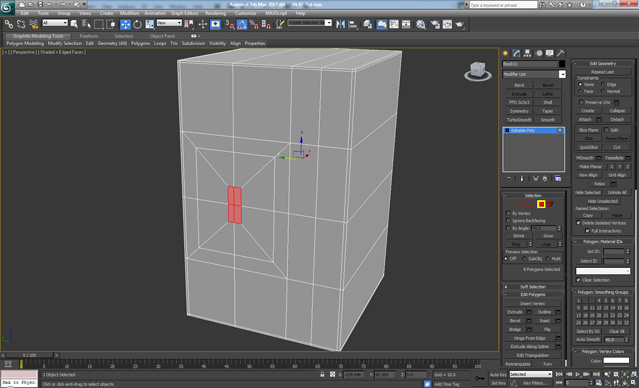Click the Insert Vertex button

533,304
